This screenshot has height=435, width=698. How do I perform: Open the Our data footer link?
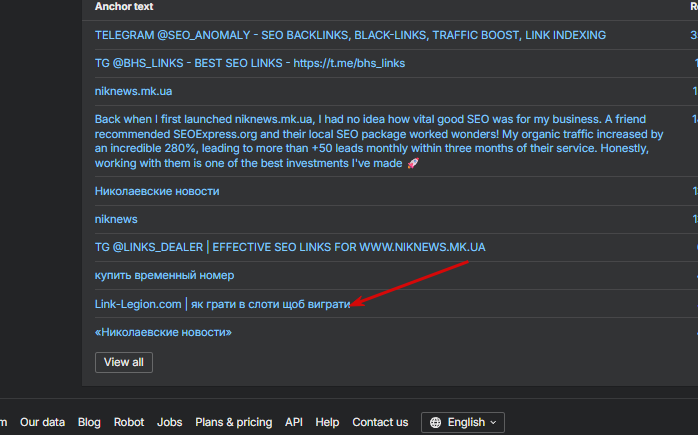[42, 422]
